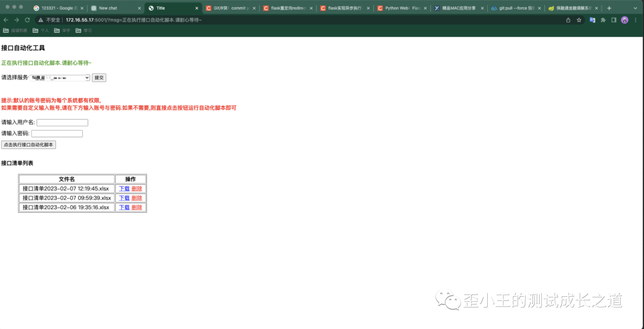The width and height of the screenshot is (644, 329).
Task: Open the Chrome three-dot menu
Action: (x=635, y=20)
